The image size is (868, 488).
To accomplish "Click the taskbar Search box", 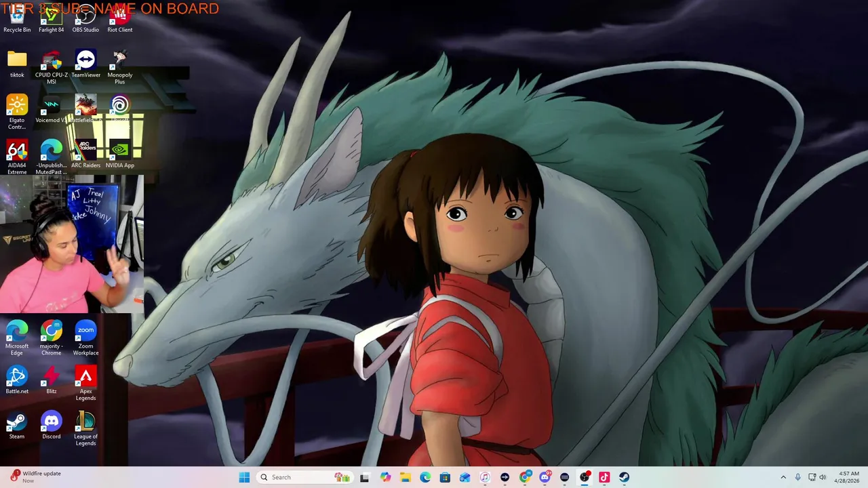I will click(305, 477).
